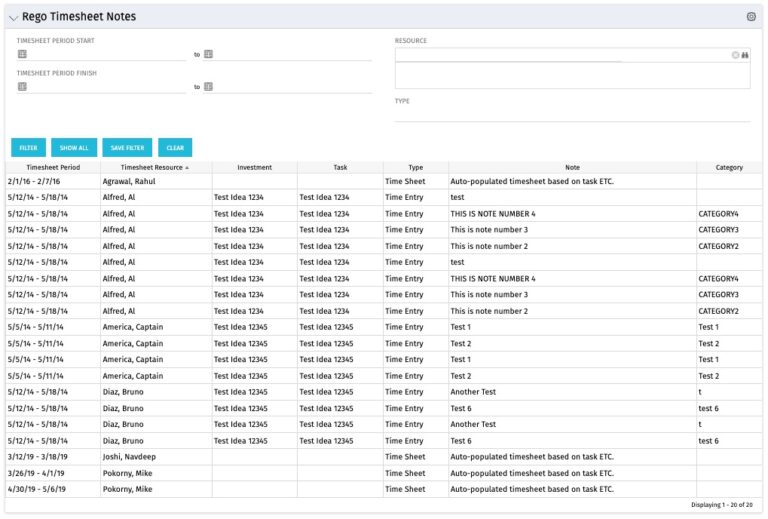Open the portlet options gear icon
This screenshot has width=768, height=519.
[751, 17]
